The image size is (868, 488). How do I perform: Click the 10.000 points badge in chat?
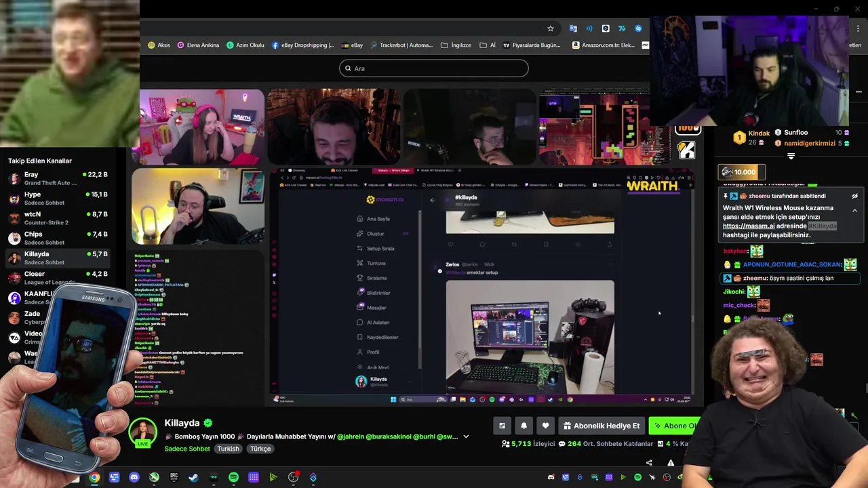pyautogui.click(x=743, y=172)
